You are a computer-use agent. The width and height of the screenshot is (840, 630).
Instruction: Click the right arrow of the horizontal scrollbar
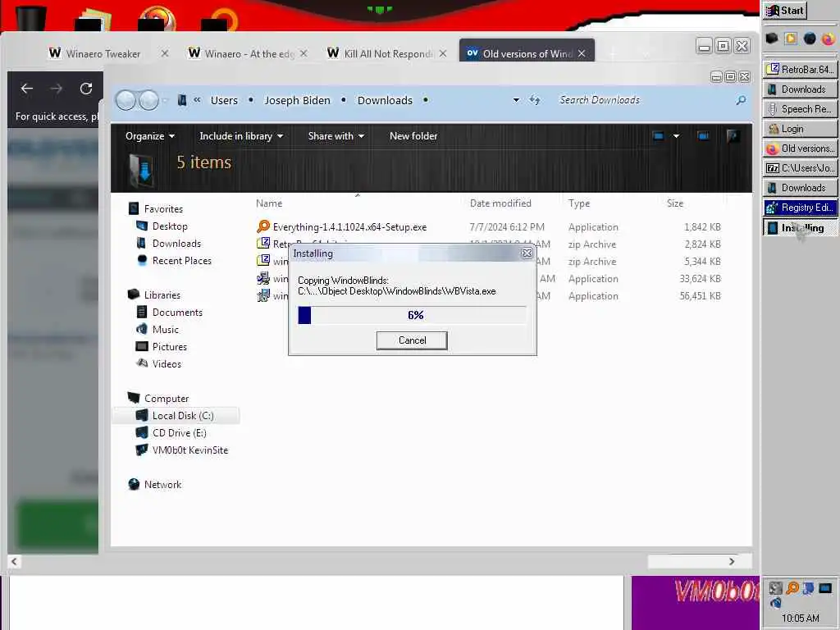(x=732, y=561)
